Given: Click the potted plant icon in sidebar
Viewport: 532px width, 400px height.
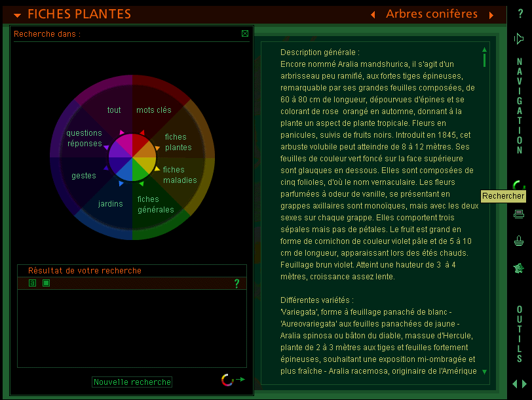Looking at the screenshot, I should tap(519, 241).
